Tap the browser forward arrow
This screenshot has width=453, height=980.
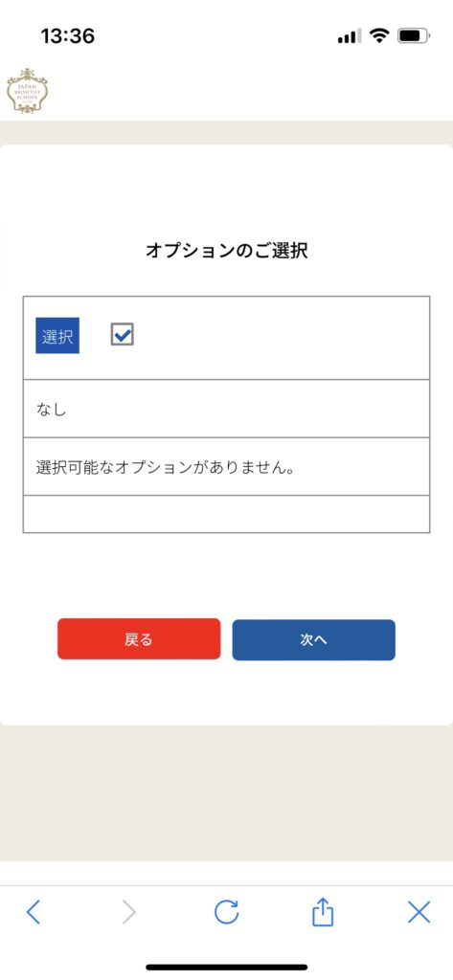[x=129, y=913]
